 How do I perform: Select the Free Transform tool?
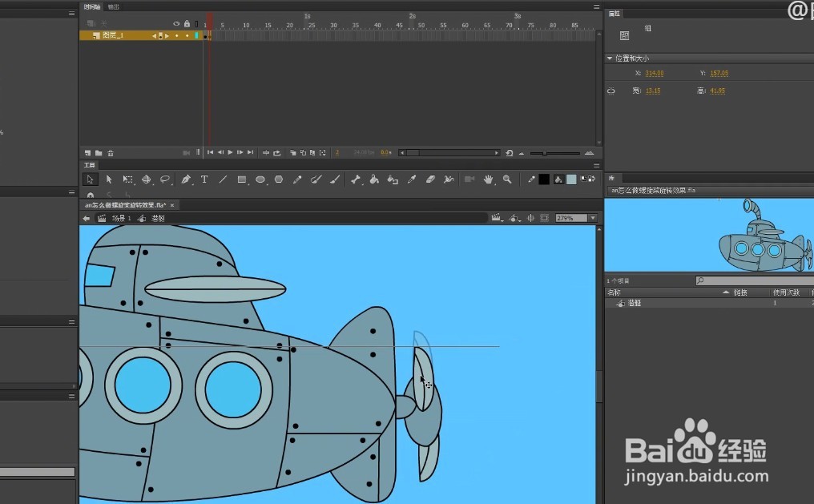tap(127, 179)
